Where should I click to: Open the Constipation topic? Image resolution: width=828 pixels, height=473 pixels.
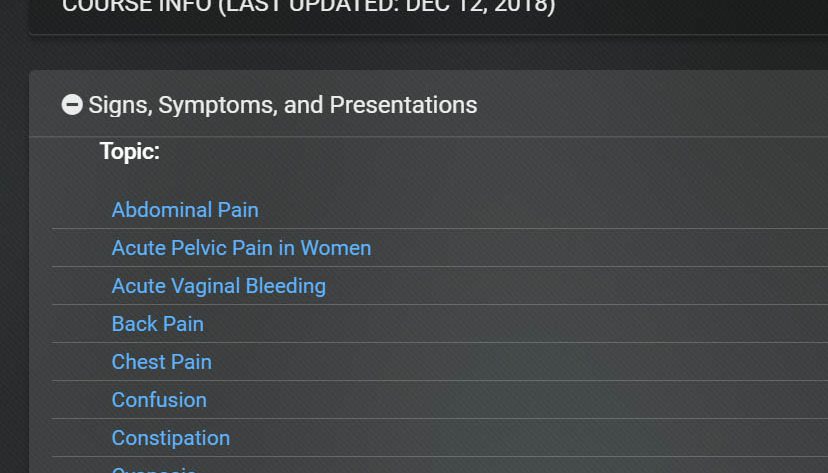tap(171, 438)
